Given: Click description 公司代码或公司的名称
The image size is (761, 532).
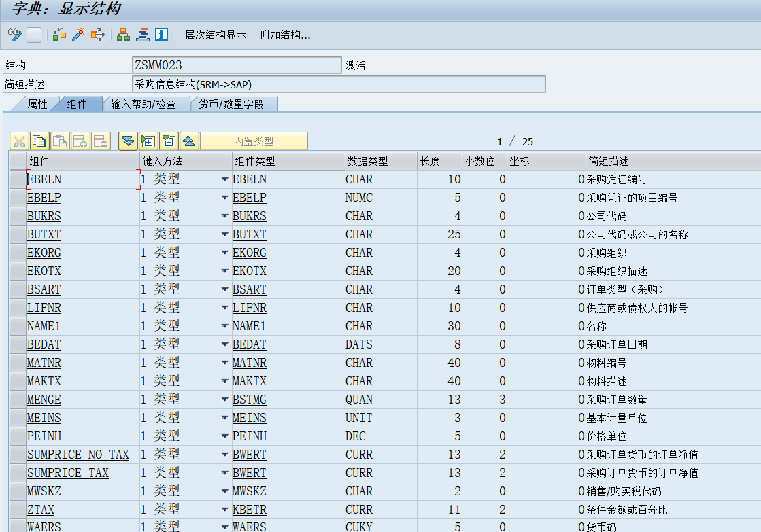Looking at the screenshot, I should click(637, 234).
